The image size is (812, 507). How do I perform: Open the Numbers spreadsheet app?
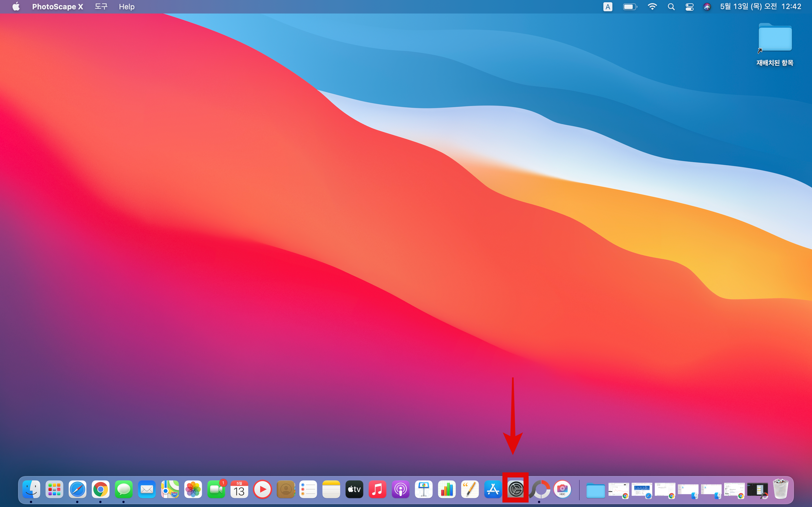point(447,489)
